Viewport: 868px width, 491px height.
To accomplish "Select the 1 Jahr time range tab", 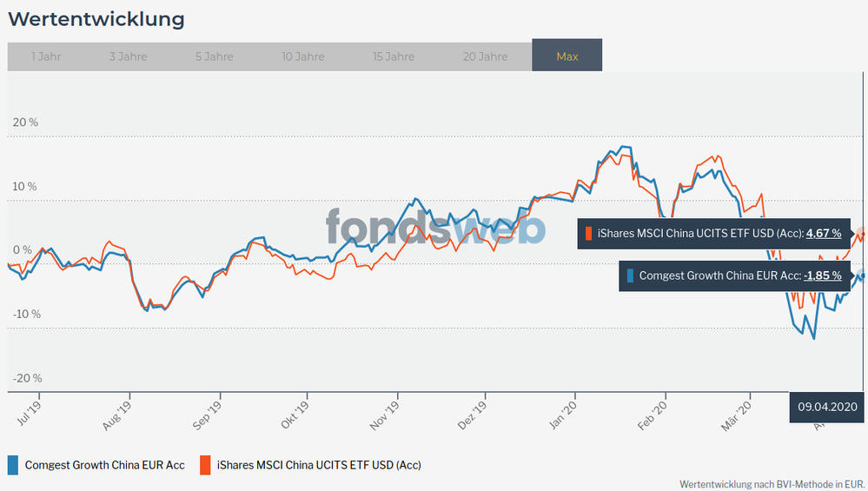I will tap(46, 56).
